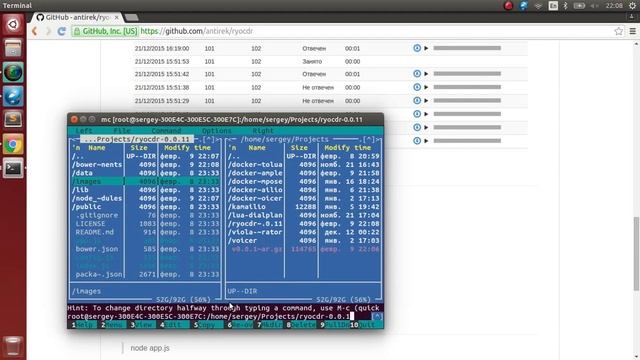The image size is (640, 360).
Task: Open right panel history [^] dropdown
Action: click(369, 139)
